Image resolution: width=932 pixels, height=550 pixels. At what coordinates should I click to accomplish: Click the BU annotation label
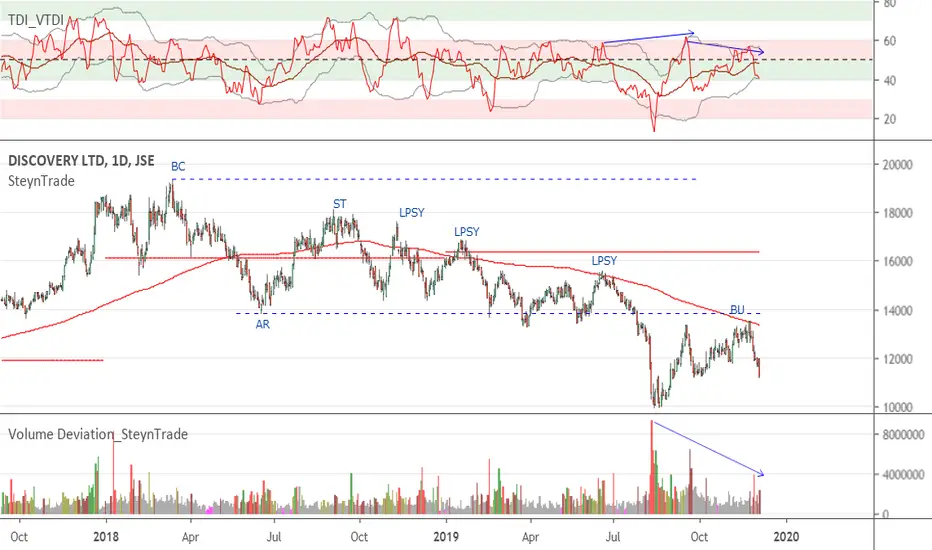[737, 310]
